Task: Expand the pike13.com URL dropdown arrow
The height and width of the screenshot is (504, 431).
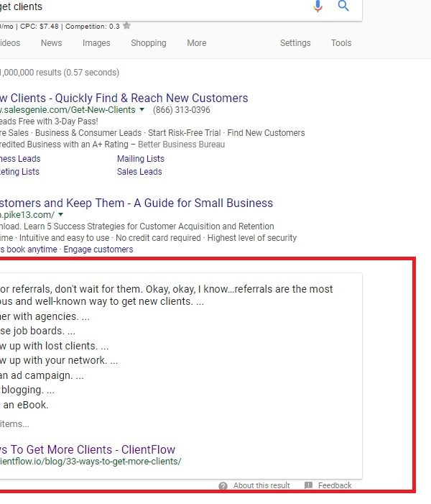Action: tap(61, 214)
